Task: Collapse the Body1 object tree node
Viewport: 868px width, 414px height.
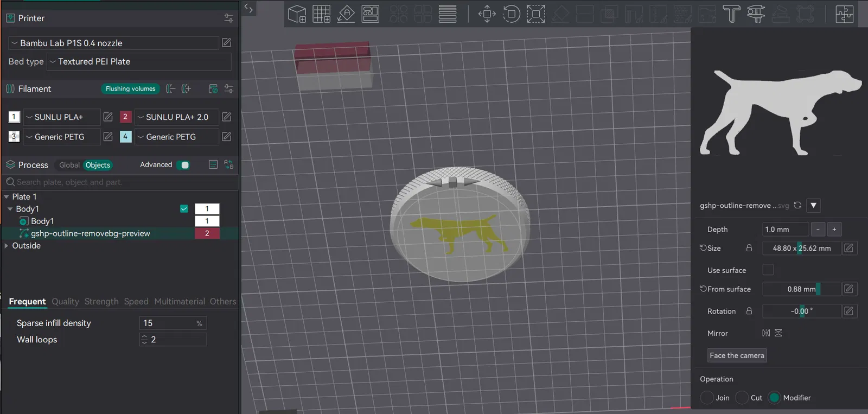Action: (x=10, y=209)
